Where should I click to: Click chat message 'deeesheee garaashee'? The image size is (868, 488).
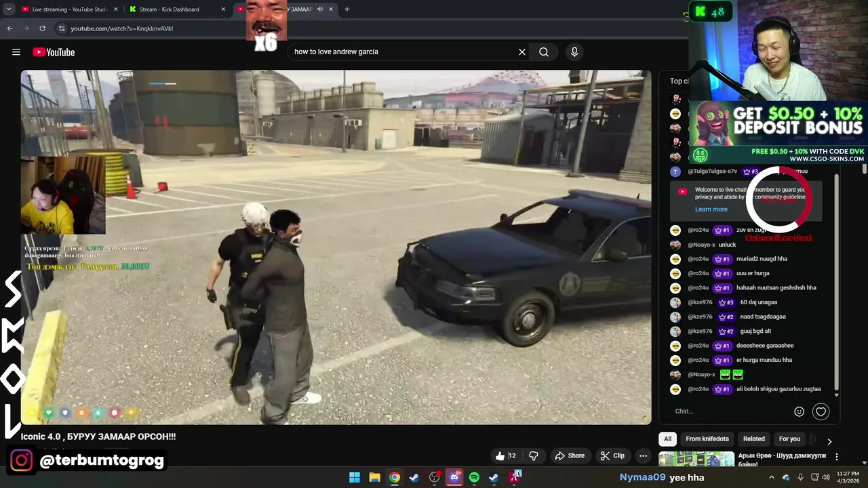pos(765,346)
